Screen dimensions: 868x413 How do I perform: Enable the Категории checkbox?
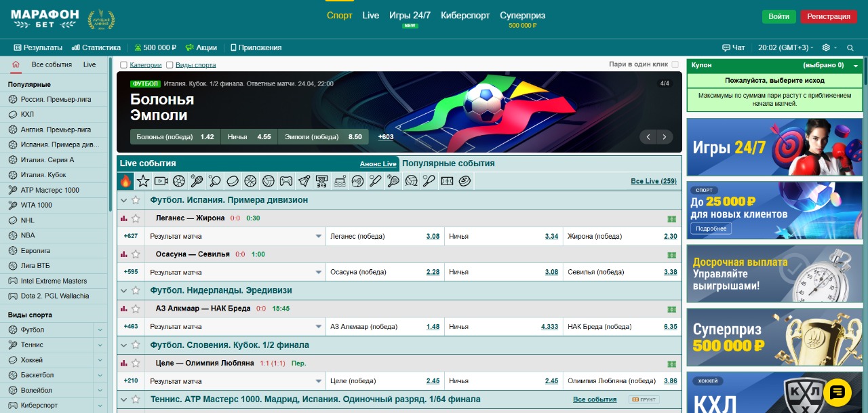tap(123, 65)
